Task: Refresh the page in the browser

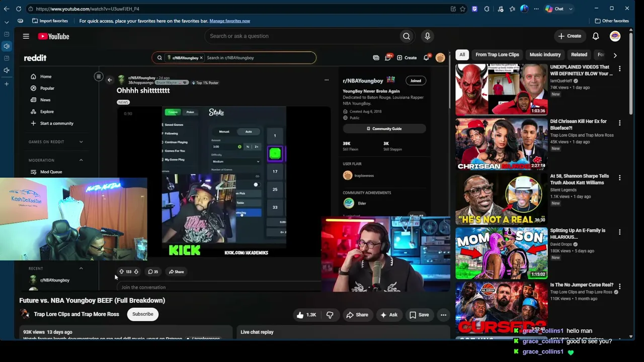Action: point(19,9)
